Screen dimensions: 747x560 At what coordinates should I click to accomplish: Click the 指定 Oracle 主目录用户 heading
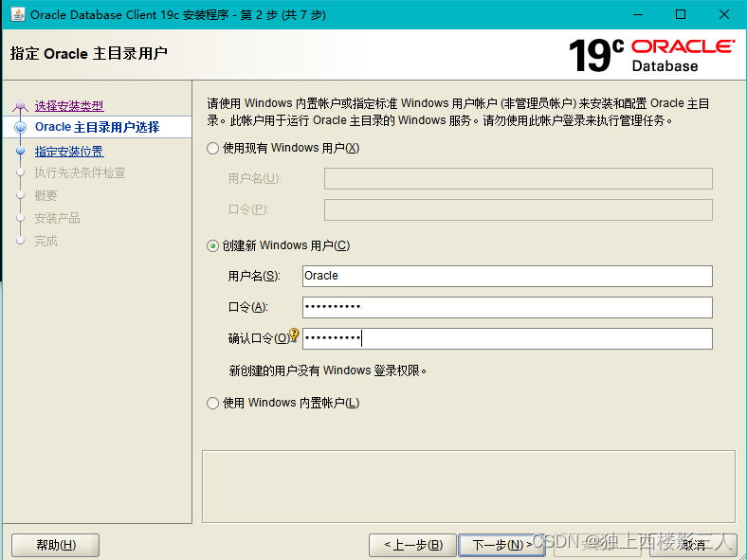[88, 53]
